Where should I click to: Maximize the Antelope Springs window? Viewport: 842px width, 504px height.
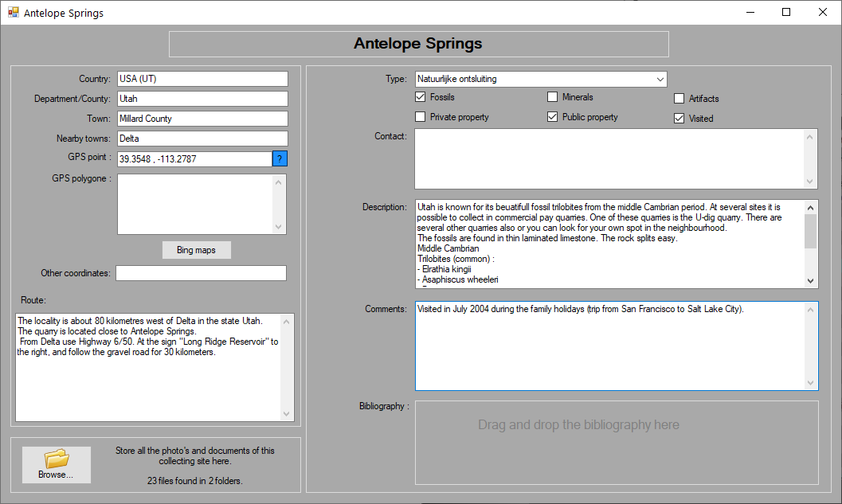pyautogui.click(x=786, y=13)
